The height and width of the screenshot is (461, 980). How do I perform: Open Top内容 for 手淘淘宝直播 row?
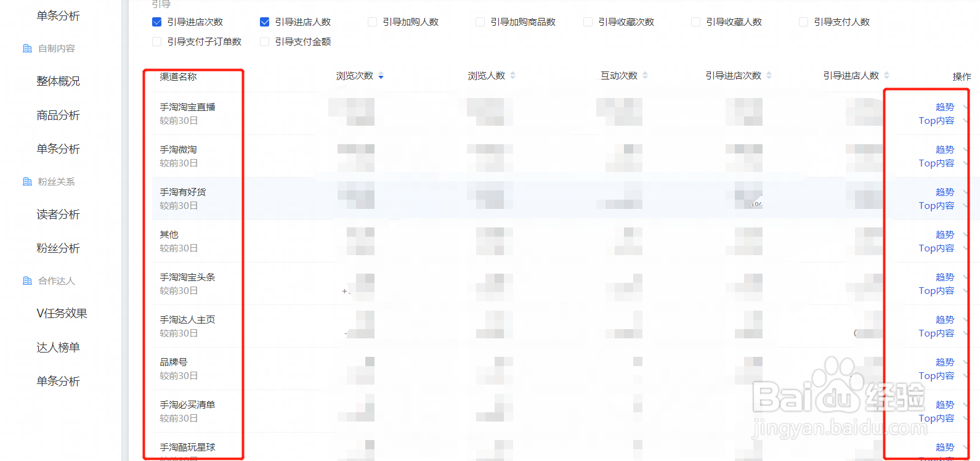pyautogui.click(x=936, y=121)
